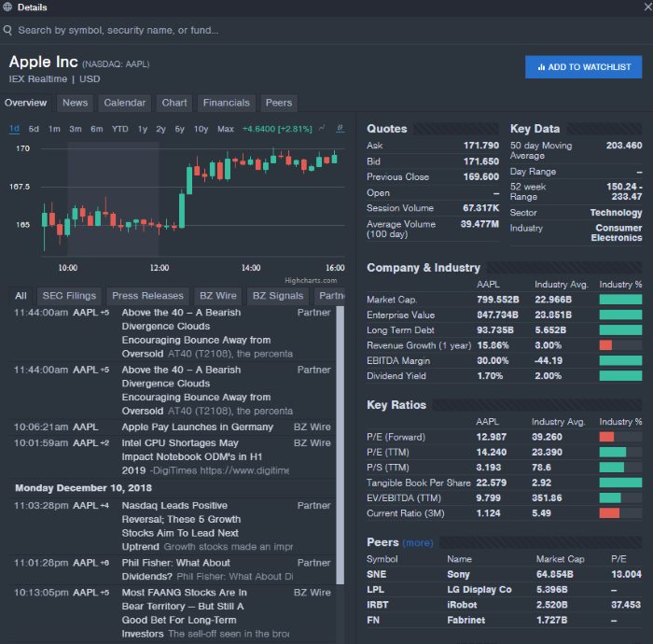The width and height of the screenshot is (653, 644).
Task: Add Apple to the watchlist
Action: 583,66
